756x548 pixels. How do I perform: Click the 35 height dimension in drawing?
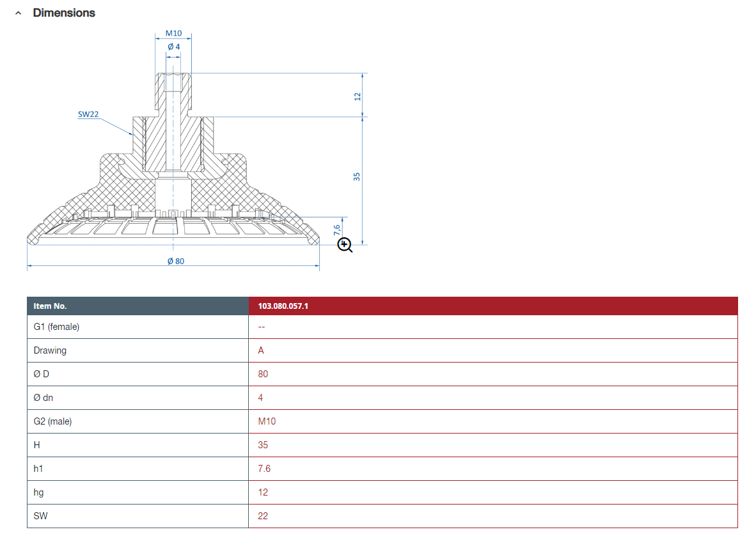(358, 176)
